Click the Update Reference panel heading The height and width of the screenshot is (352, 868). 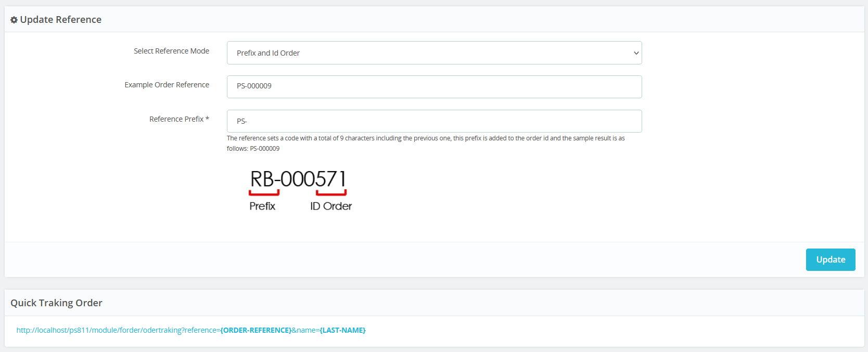60,20
